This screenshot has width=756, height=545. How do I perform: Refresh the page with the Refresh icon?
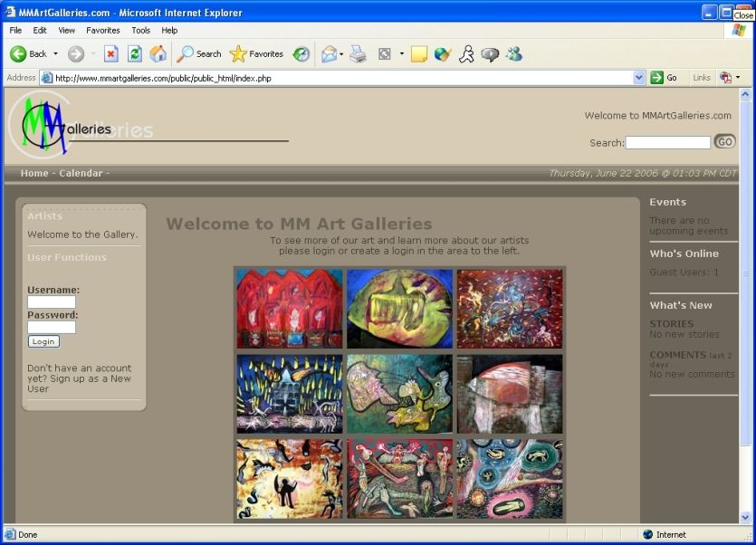coord(134,54)
